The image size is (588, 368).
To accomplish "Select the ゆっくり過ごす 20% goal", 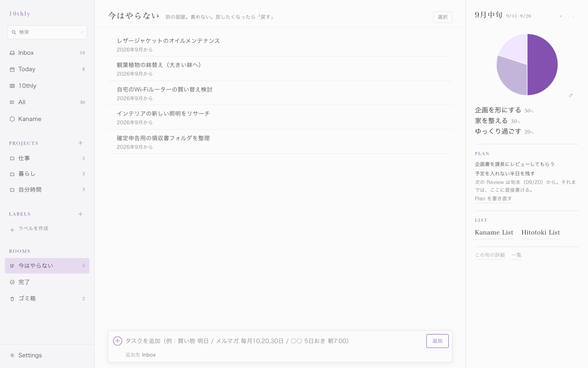I will [504, 131].
